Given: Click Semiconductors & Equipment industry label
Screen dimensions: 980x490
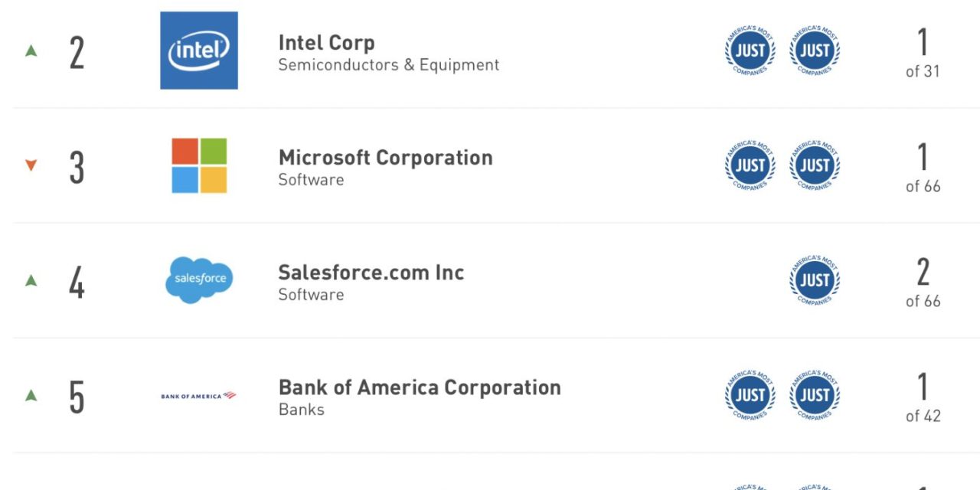Looking at the screenshot, I should point(388,65).
